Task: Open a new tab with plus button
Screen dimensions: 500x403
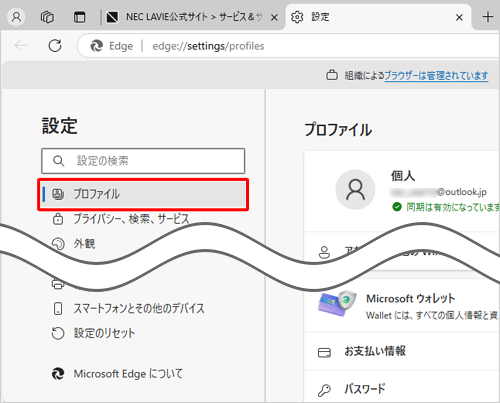Action: click(488, 17)
